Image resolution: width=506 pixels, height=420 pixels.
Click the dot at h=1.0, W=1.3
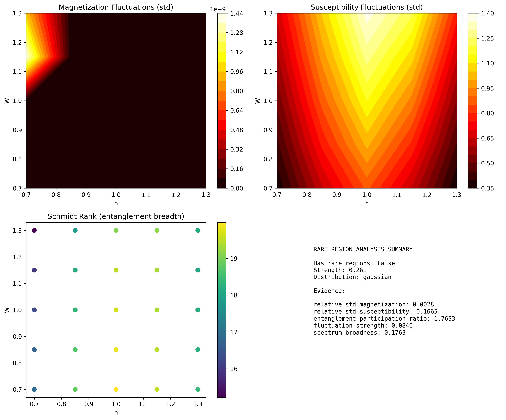tap(116, 230)
